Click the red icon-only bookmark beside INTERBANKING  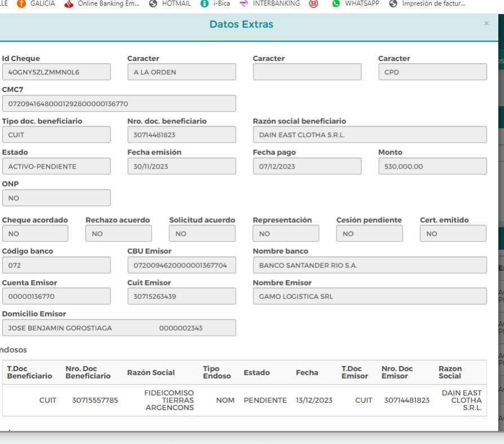point(313,3)
